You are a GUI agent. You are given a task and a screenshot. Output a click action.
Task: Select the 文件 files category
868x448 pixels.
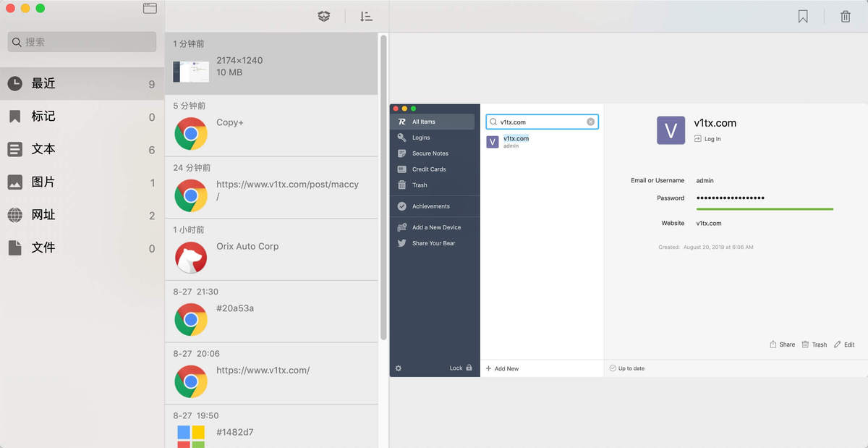(82, 248)
